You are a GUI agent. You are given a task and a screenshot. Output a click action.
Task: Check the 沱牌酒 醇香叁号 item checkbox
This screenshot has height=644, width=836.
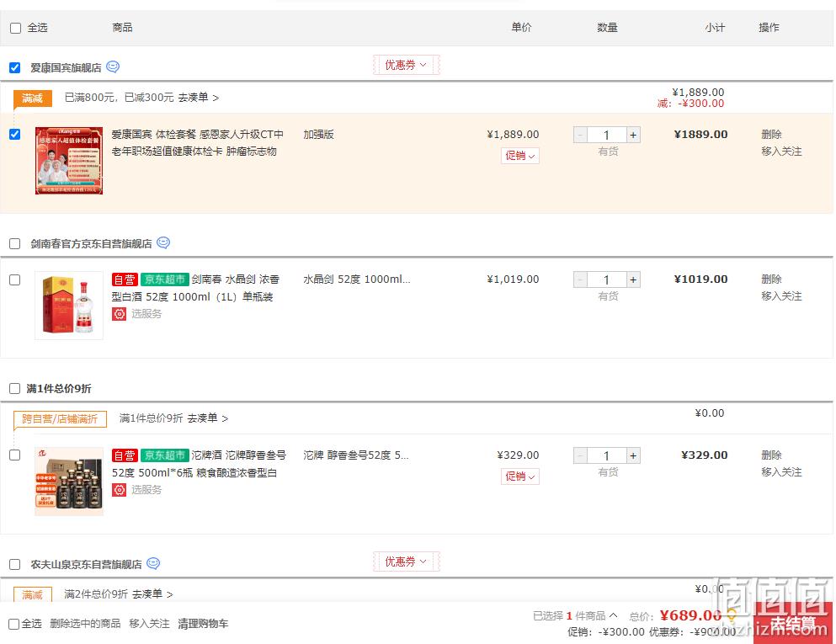pyautogui.click(x=15, y=455)
